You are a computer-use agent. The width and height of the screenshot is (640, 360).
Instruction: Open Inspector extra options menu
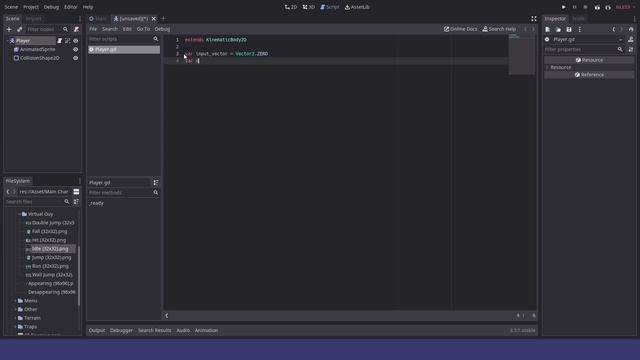point(580,29)
